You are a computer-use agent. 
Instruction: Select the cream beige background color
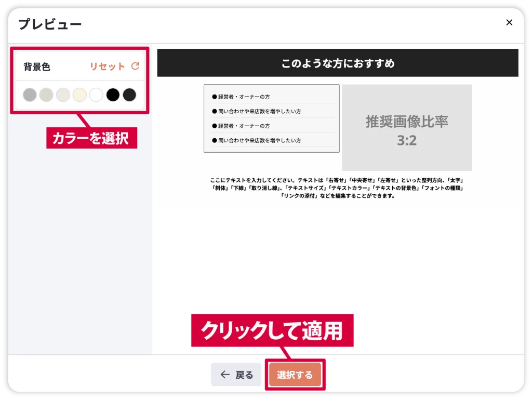click(79, 95)
